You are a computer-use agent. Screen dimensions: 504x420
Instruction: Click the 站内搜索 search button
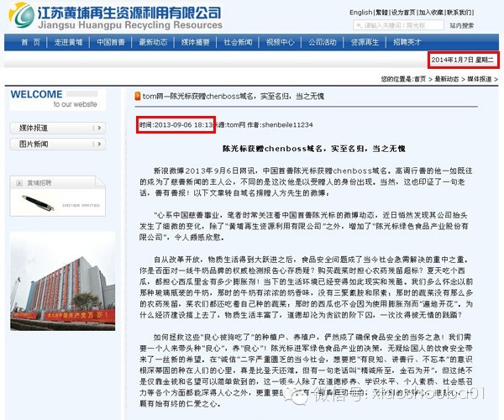pyautogui.click(x=461, y=25)
